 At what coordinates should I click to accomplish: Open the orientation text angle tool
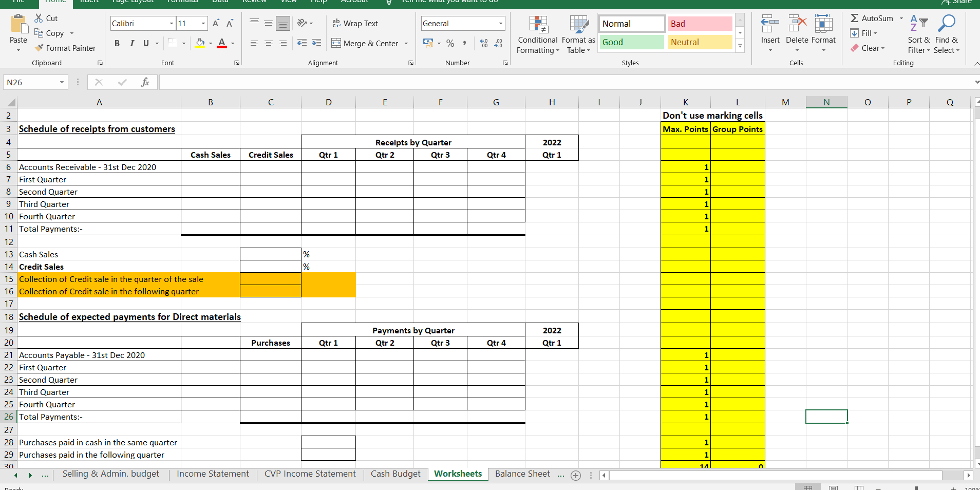(302, 23)
